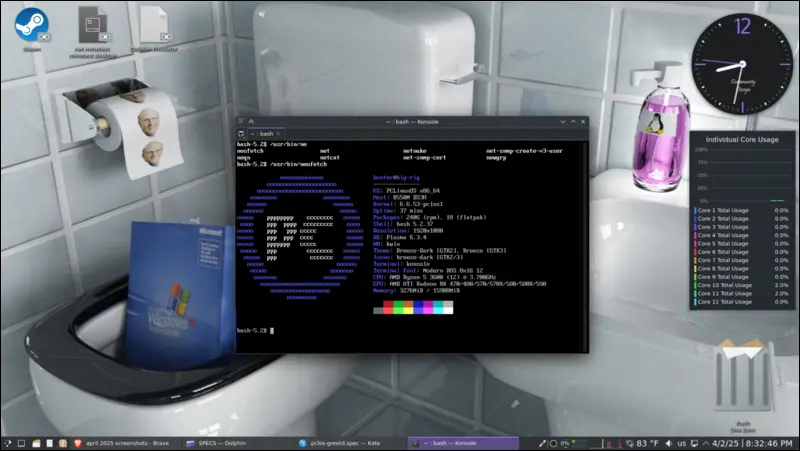Open the weather 83 °F widget

tap(642, 443)
